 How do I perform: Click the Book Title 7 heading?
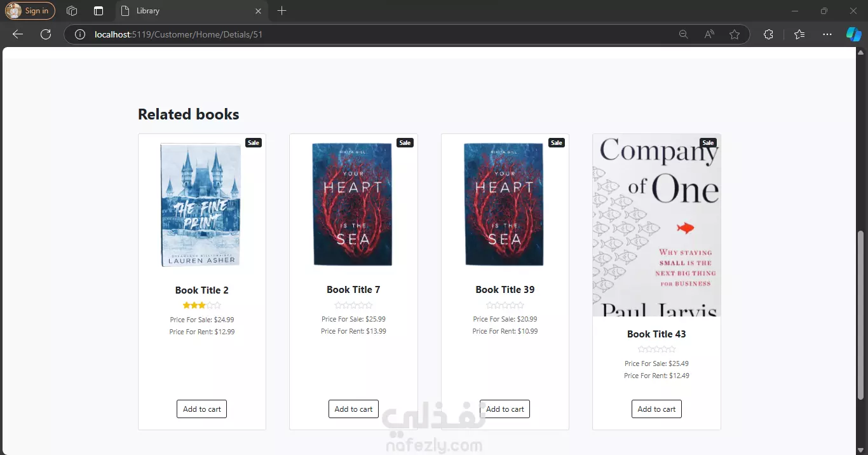pyautogui.click(x=353, y=290)
